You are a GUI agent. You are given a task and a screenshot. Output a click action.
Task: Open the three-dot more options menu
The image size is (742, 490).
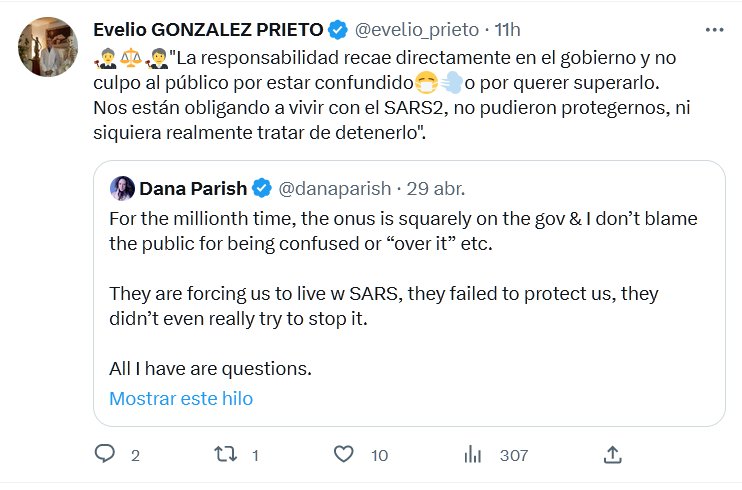[x=714, y=31]
